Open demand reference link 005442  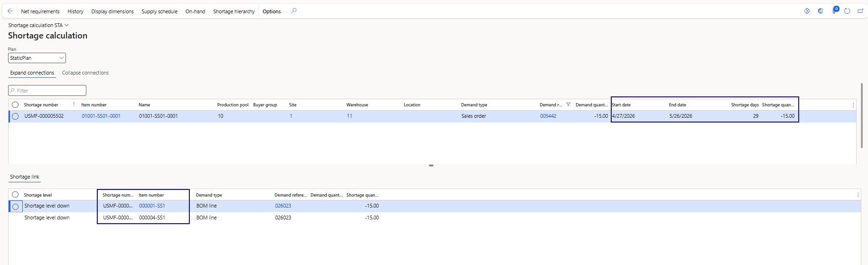click(x=548, y=116)
